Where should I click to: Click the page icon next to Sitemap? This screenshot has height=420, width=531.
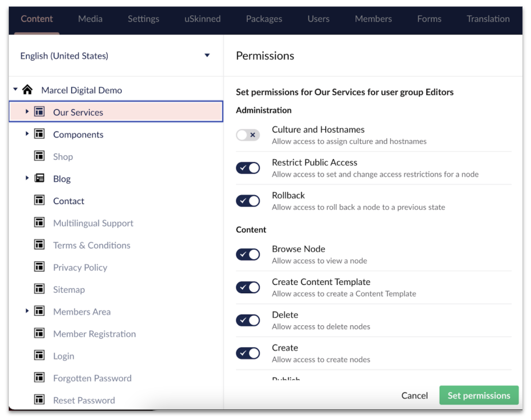pyautogui.click(x=39, y=289)
